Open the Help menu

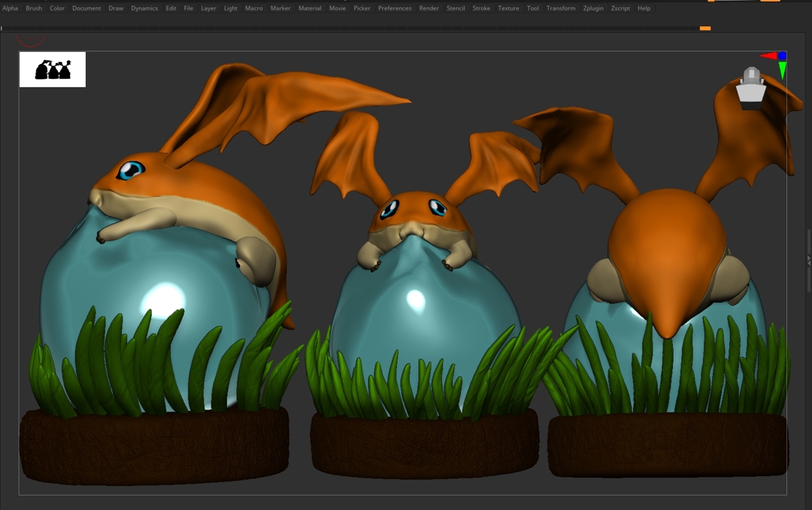[644, 8]
